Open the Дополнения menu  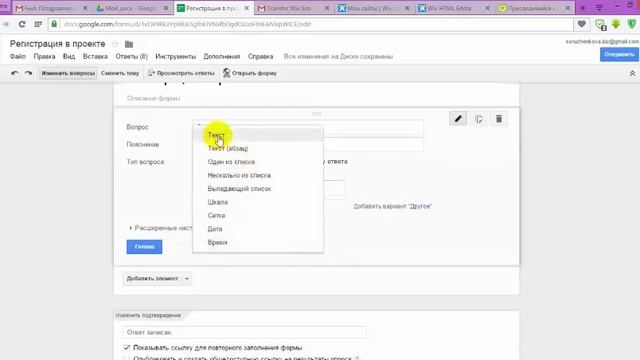(222, 56)
